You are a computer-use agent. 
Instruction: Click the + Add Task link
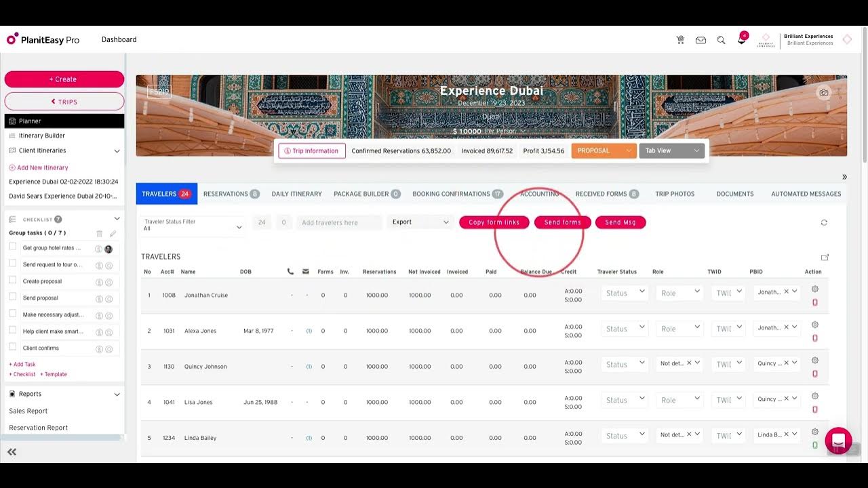[x=22, y=365]
